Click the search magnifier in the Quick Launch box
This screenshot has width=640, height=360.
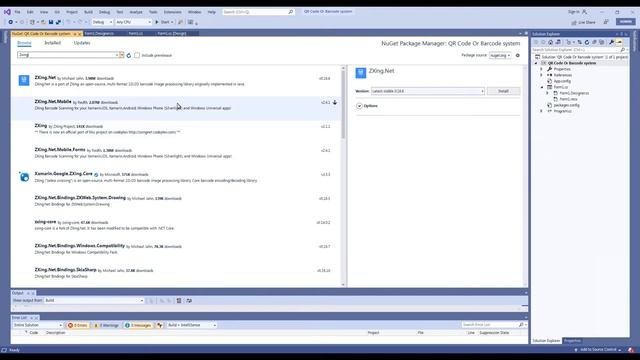tap(291, 12)
